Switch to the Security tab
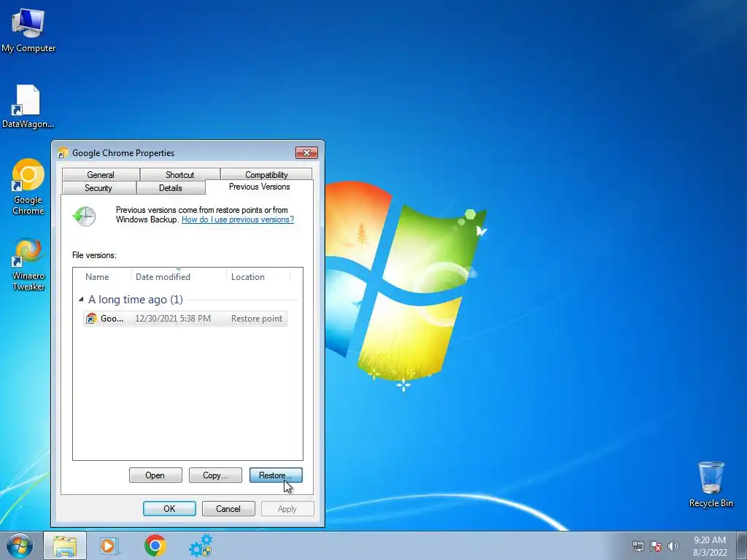 pos(98,188)
